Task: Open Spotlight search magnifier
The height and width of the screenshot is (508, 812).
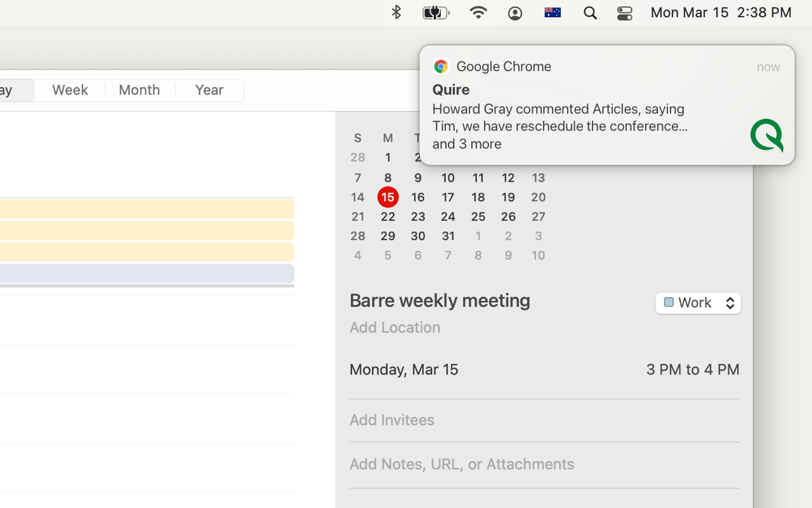Action: 590,13
